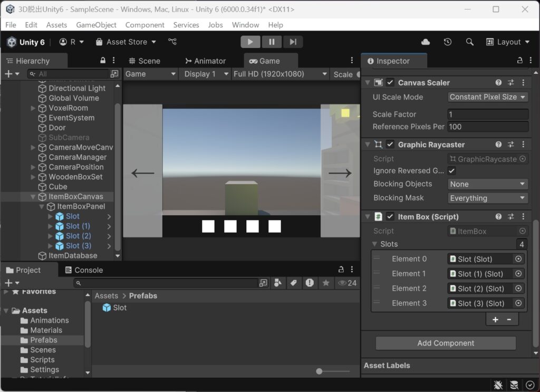Switch to the Animator tab

point(205,61)
